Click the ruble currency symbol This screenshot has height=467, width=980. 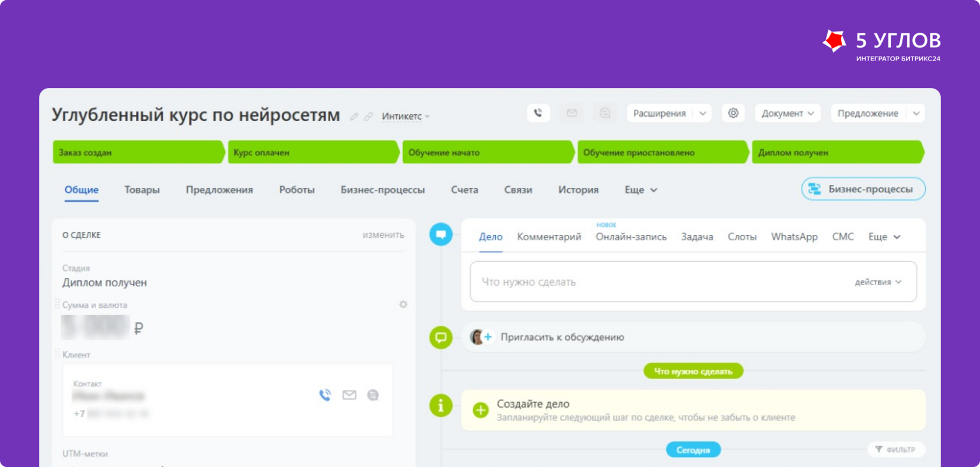coord(138,328)
